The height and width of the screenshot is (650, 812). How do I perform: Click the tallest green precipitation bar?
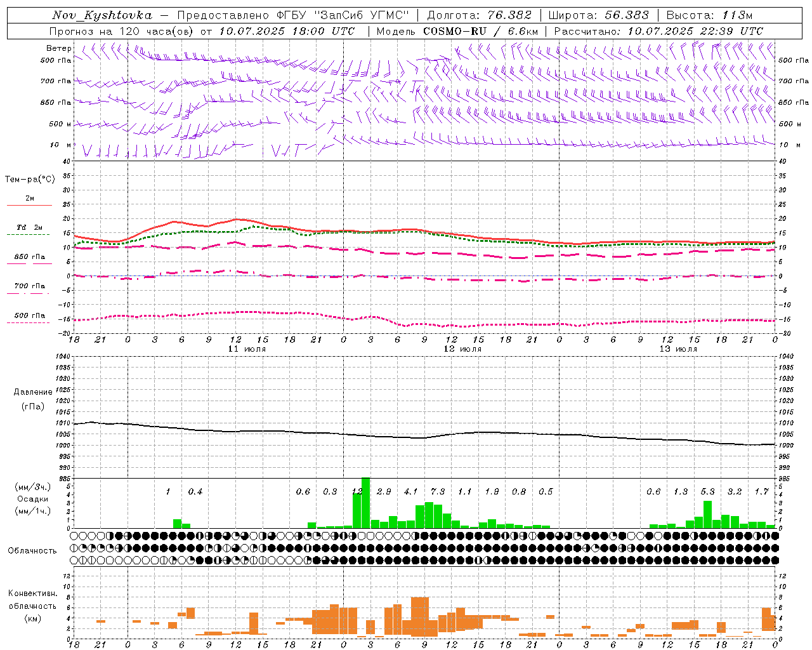(x=365, y=503)
